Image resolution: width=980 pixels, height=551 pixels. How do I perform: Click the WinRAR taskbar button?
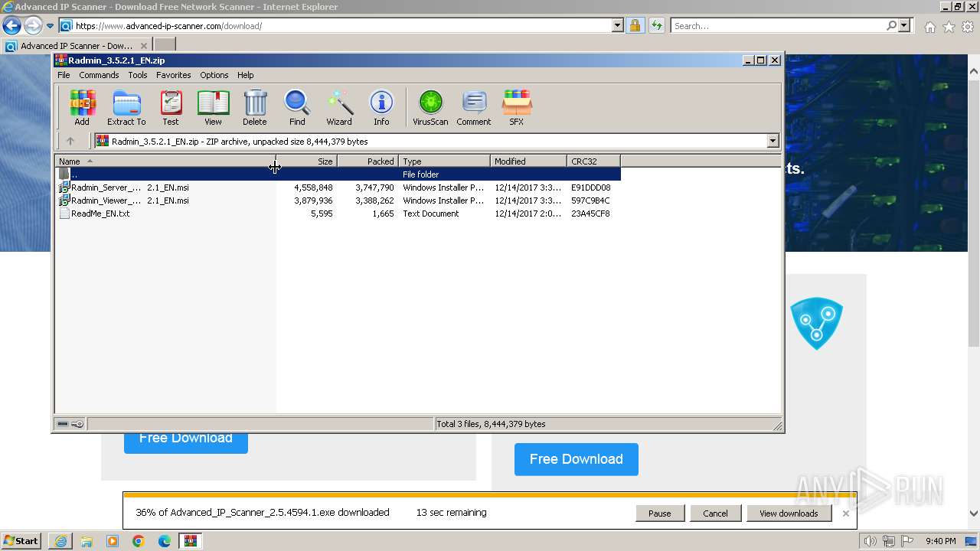pos(190,541)
